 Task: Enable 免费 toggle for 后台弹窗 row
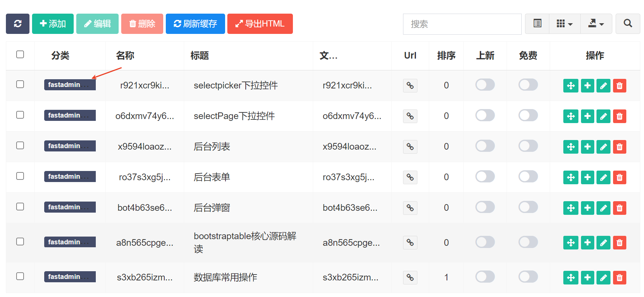tap(528, 207)
